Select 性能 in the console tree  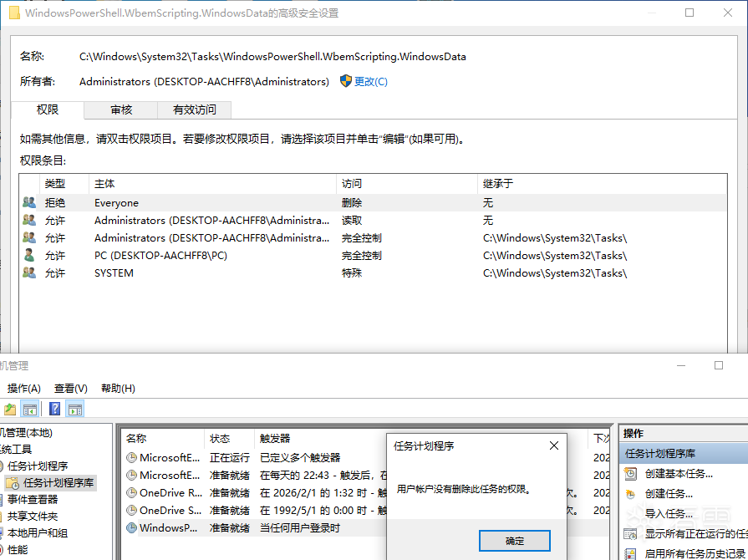pyautogui.click(x=18, y=549)
